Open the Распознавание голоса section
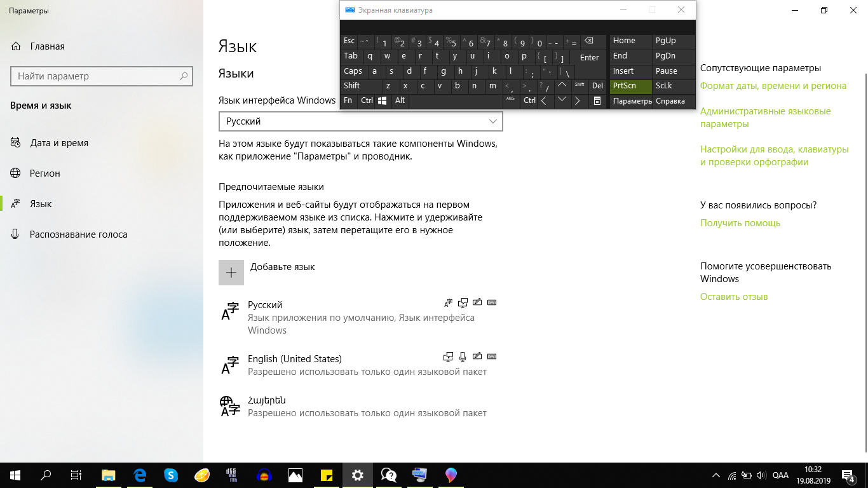Viewport: 868px width, 488px height. (x=102, y=234)
